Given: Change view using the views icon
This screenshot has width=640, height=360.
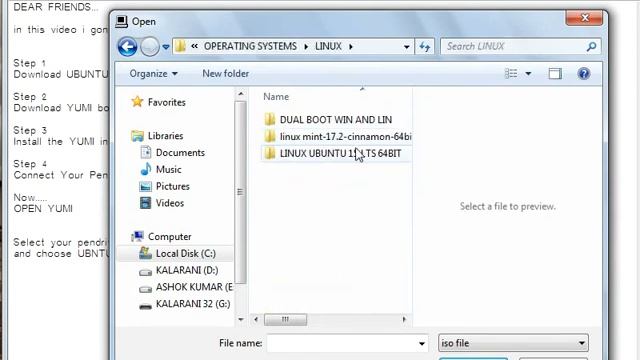Looking at the screenshot, I should (x=511, y=73).
